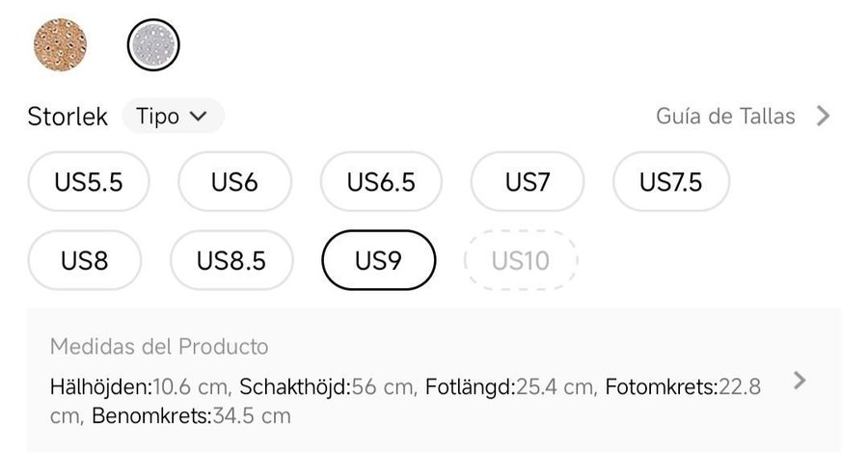Pick size US8
The image size is (868, 475).
[85, 260]
